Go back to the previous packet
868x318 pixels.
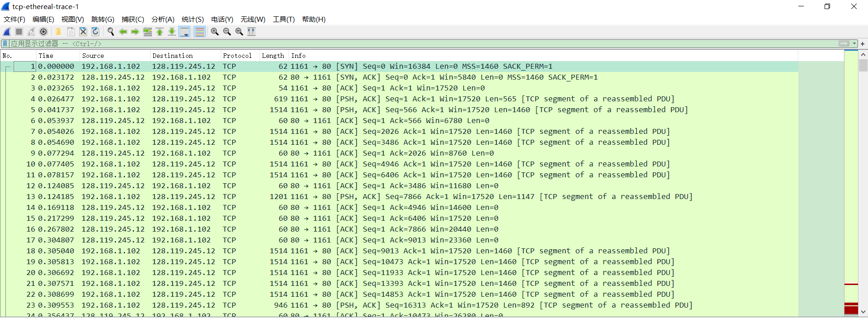[x=123, y=32]
